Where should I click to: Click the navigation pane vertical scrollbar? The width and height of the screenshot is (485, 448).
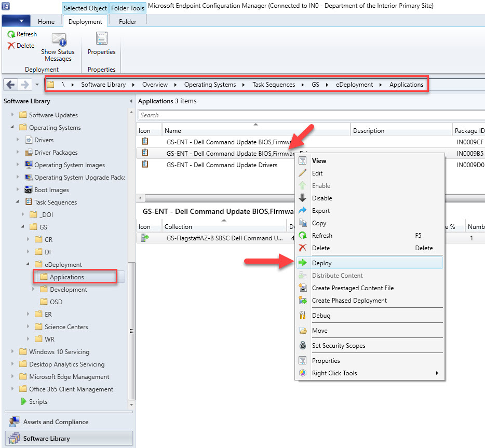point(131,331)
